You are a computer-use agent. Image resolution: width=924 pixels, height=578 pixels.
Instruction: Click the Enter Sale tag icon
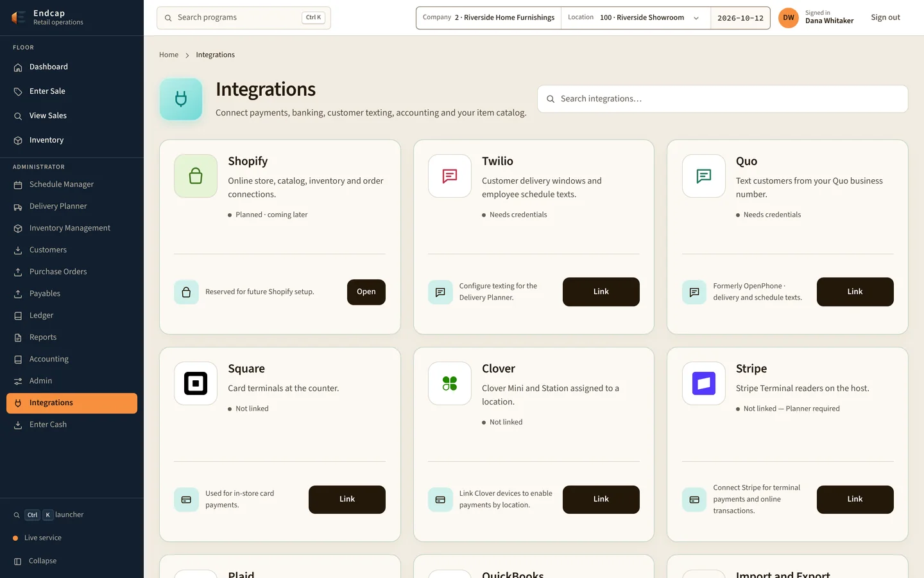tap(18, 92)
